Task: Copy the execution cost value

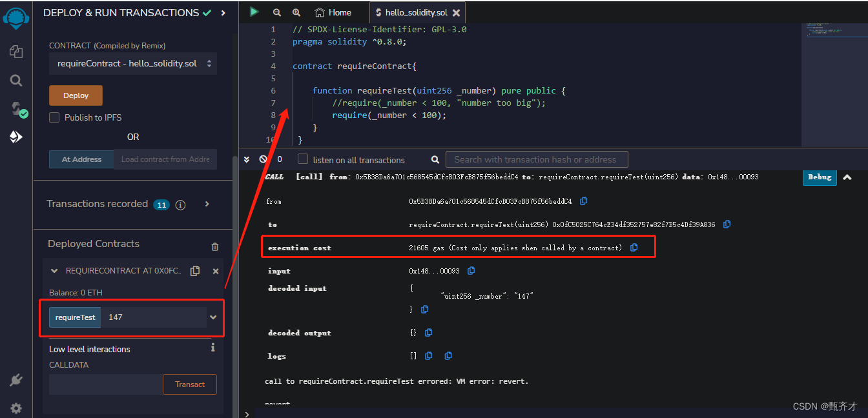Action: [x=634, y=248]
